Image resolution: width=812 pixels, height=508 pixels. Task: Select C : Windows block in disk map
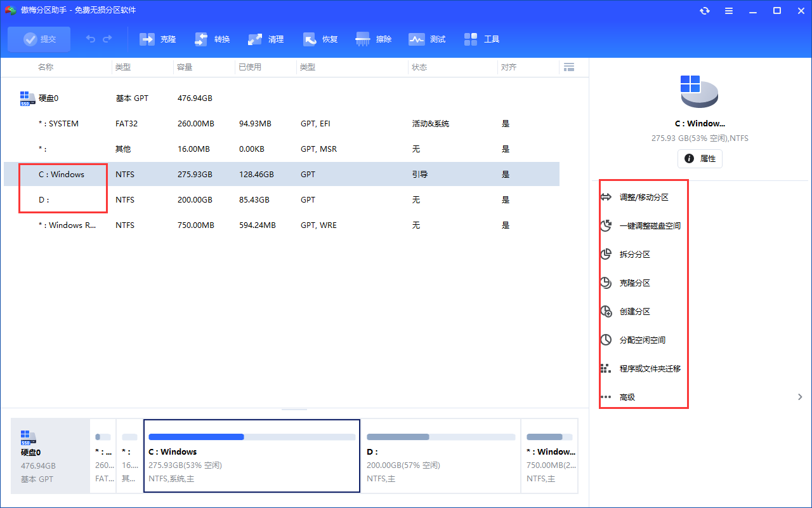click(x=252, y=456)
